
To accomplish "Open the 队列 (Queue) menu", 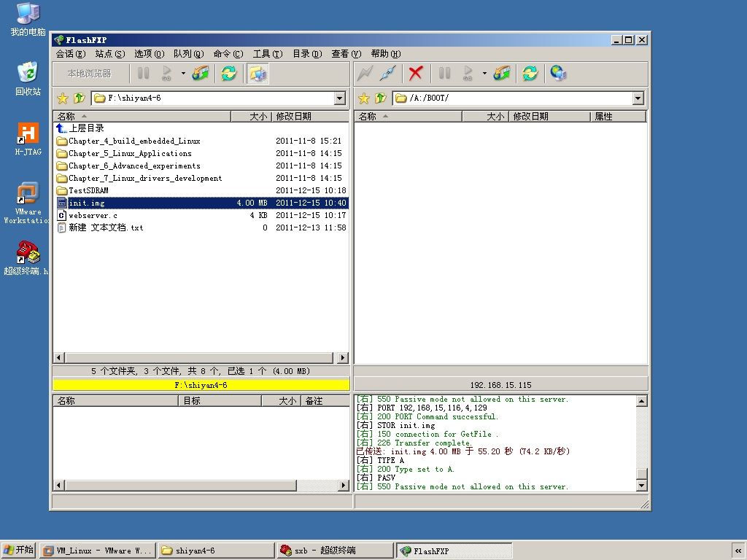I will pyautogui.click(x=189, y=54).
